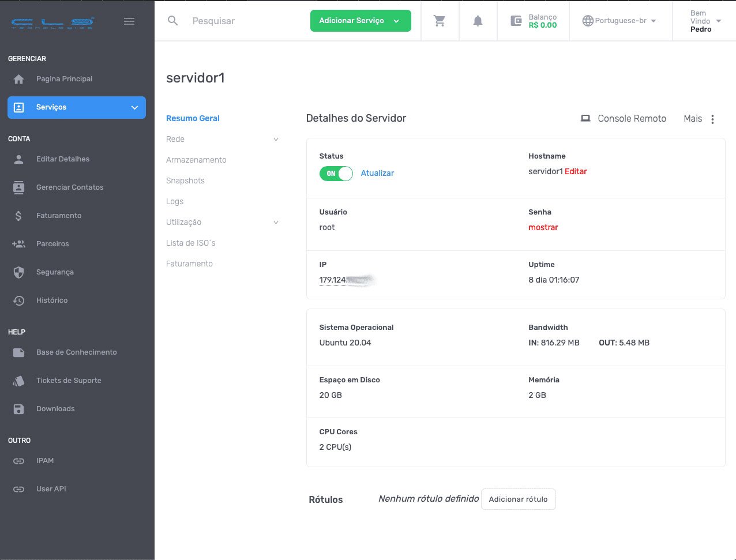Screen dimensions: 736x560
Task: Expand the Rede submenu chevron
Action: click(276, 140)
